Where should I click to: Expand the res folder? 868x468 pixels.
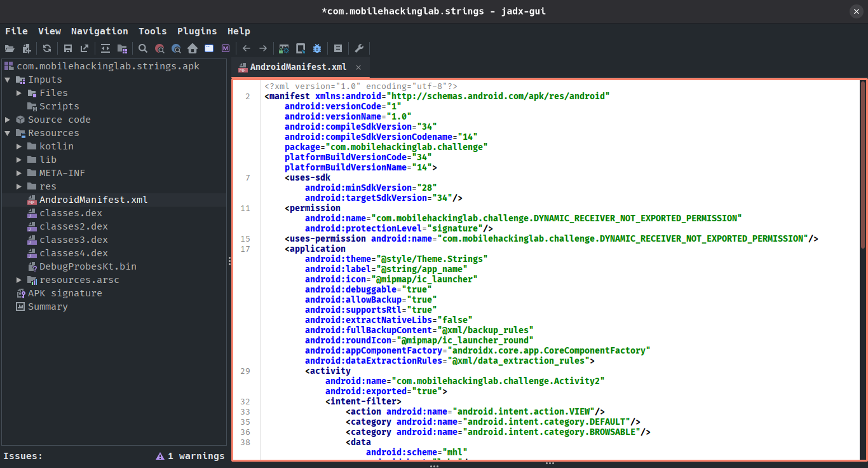tap(19, 186)
